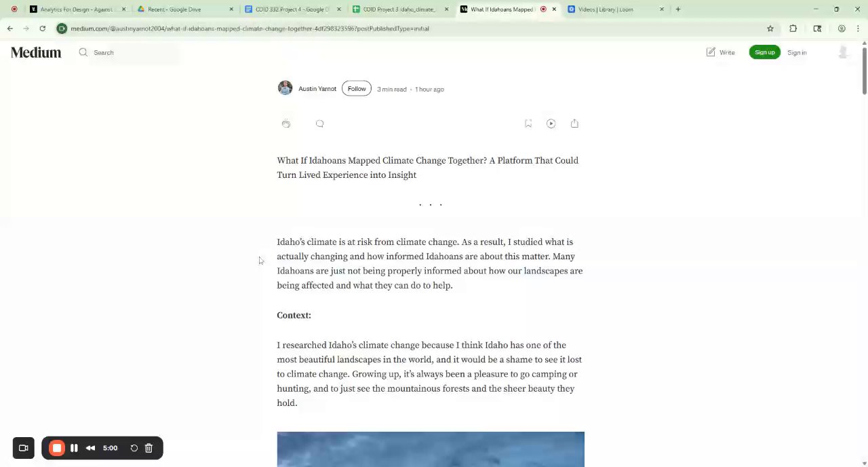
Task: Restart the Loom recording
Action: point(134,448)
